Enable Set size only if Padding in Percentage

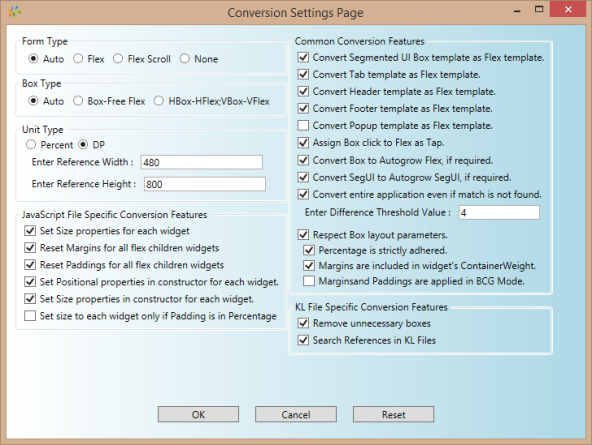30,316
